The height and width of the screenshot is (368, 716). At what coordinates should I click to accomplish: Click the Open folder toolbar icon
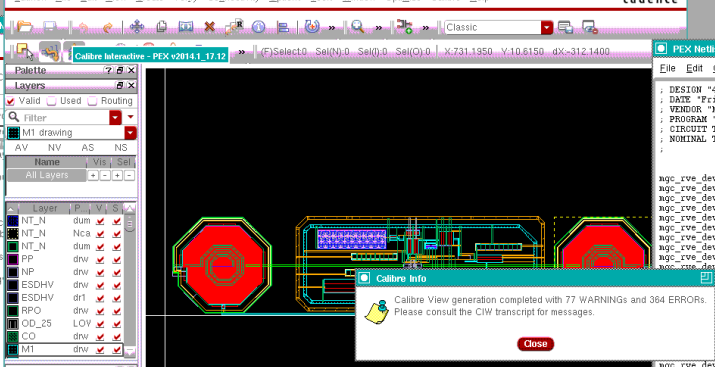(x=24, y=27)
